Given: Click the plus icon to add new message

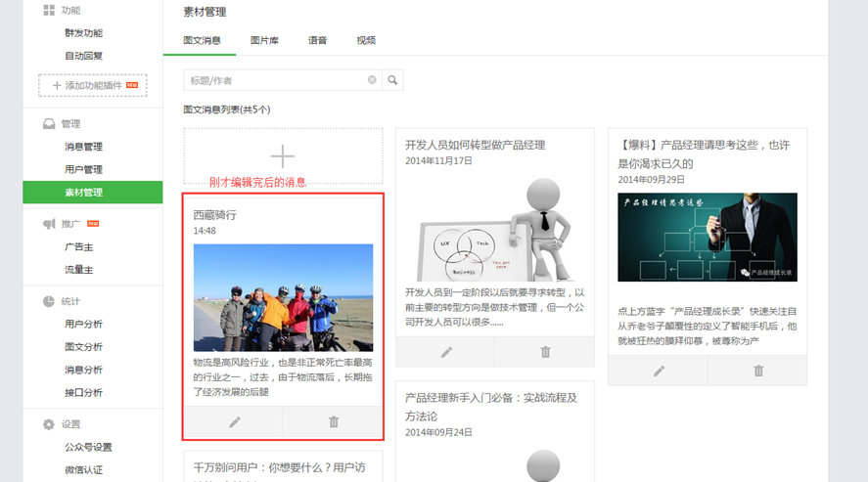Looking at the screenshot, I should tap(283, 155).
